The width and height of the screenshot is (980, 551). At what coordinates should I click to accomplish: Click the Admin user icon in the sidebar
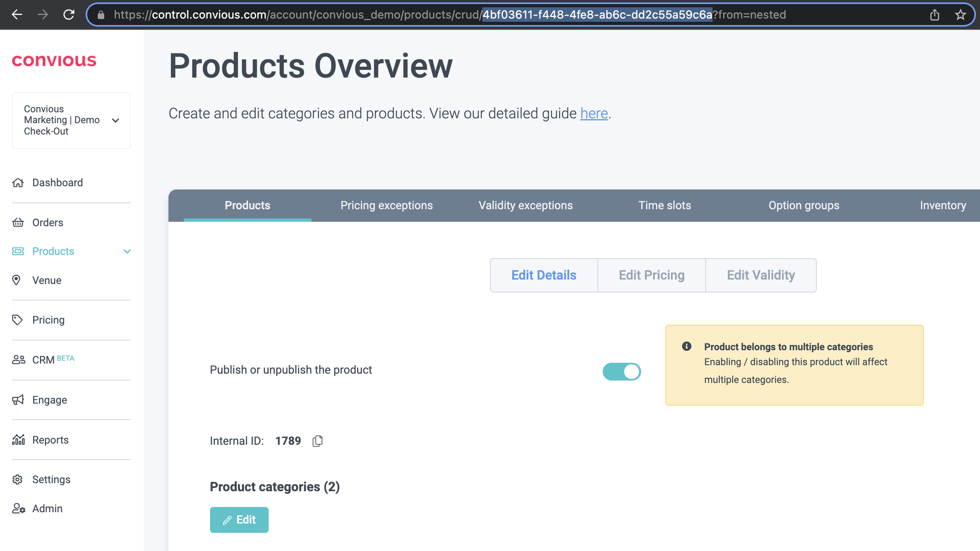pos(18,508)
